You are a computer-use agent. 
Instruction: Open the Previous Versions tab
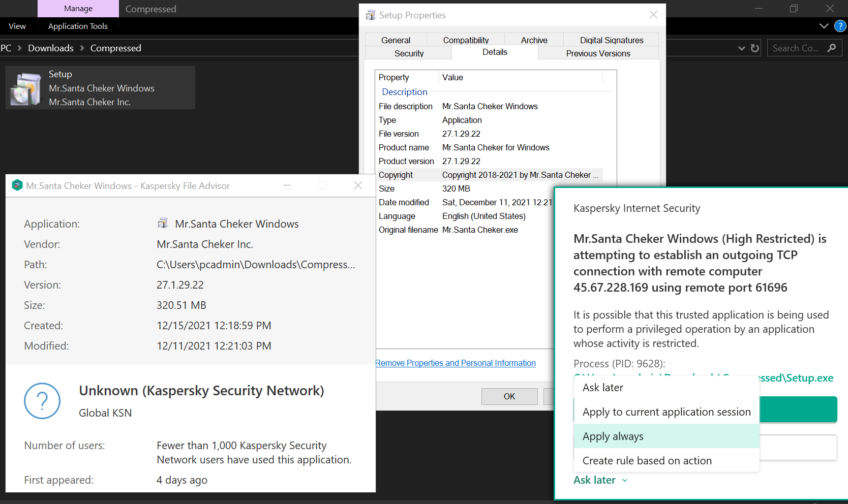pos(598,53)
